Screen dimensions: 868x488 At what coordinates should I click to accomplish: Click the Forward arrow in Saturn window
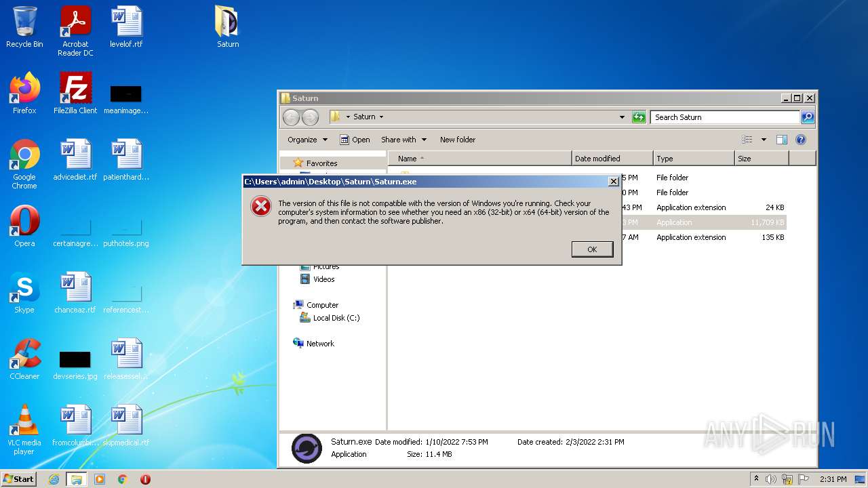pos(310,117)
